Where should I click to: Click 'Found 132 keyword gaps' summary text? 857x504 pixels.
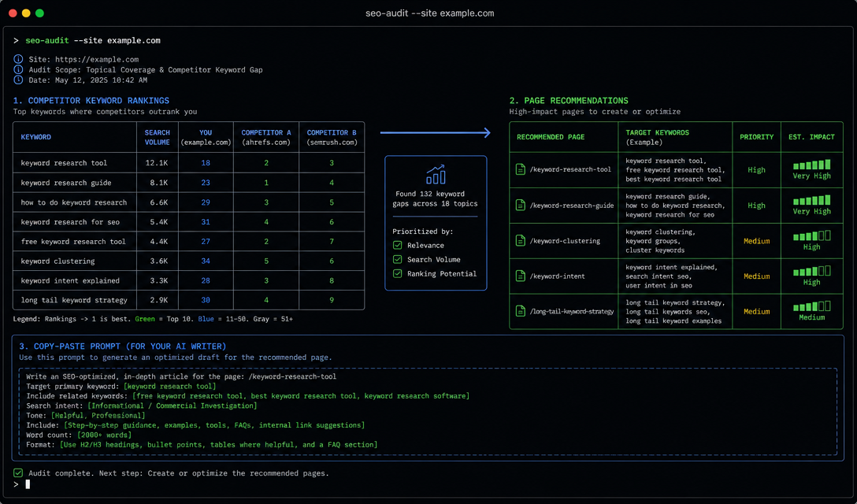pyautogui.click(x=435, y=198)
